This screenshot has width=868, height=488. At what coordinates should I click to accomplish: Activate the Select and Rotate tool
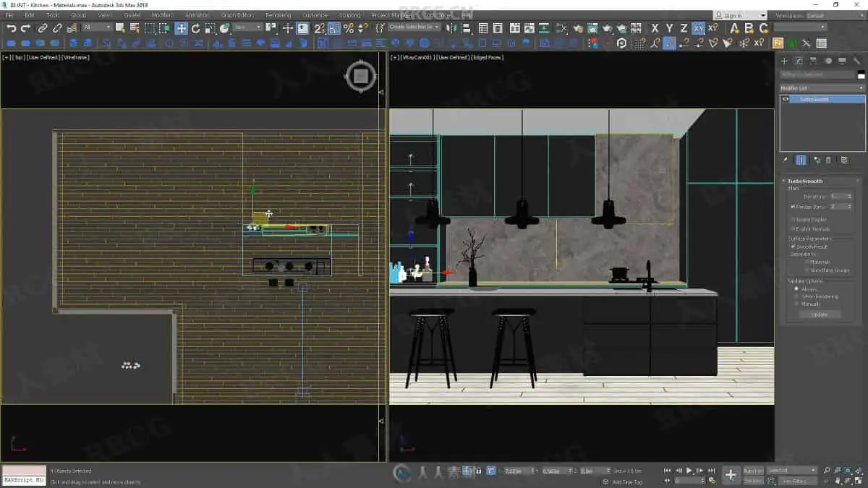(x=195, y=28)
